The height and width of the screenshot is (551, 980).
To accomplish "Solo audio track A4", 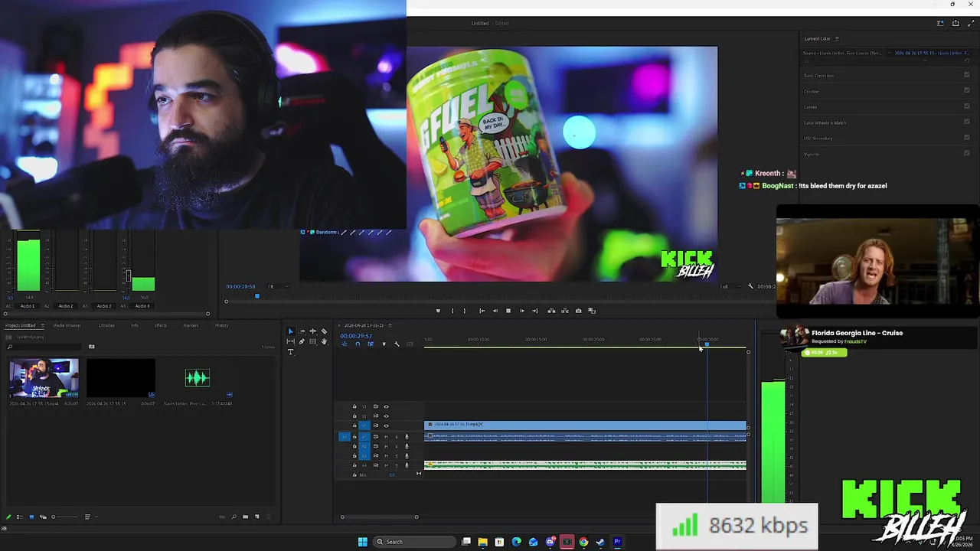I will (x=397, y=465).
